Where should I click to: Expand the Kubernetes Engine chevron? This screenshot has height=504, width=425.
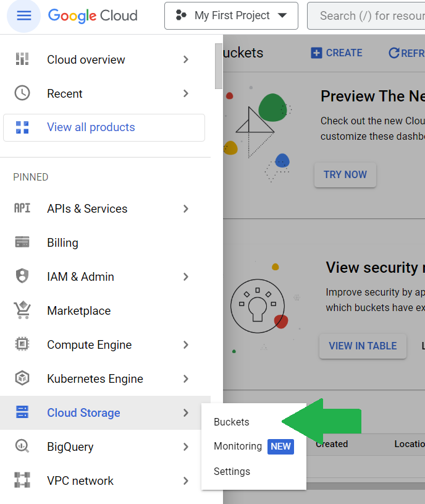pyautogui.click(x=185, y=379)
